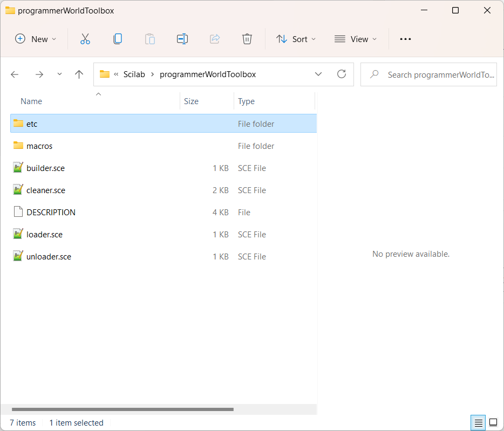Sort files by the Name column
Viewport: 504px width, 431px height.
click(x=31, y=101)
